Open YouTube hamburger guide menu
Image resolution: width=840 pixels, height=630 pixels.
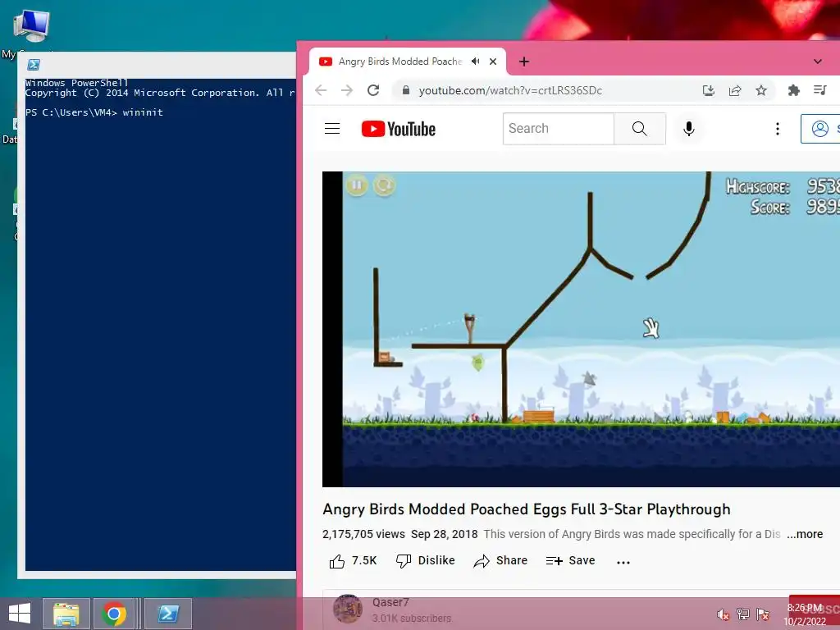[332, 129]
